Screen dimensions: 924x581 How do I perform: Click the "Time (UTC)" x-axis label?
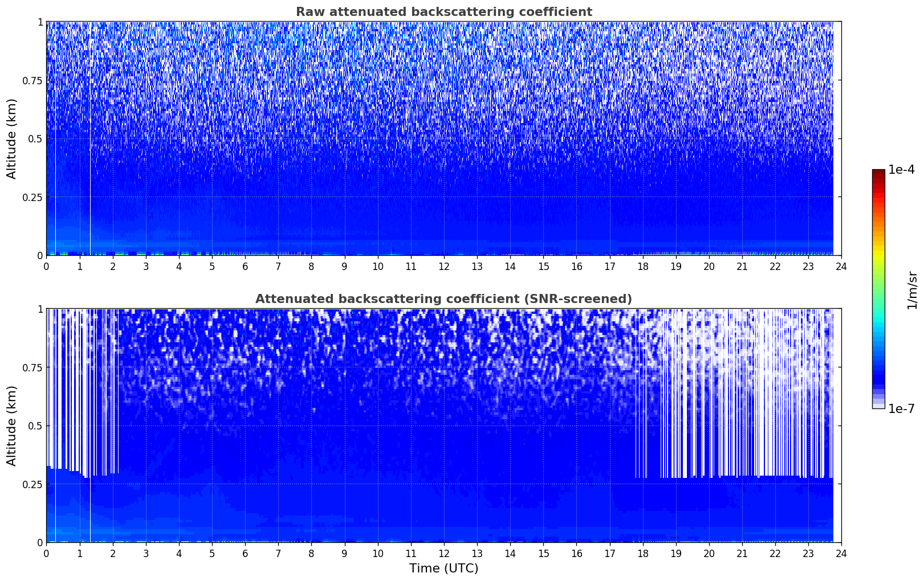(x=443, y=568)
